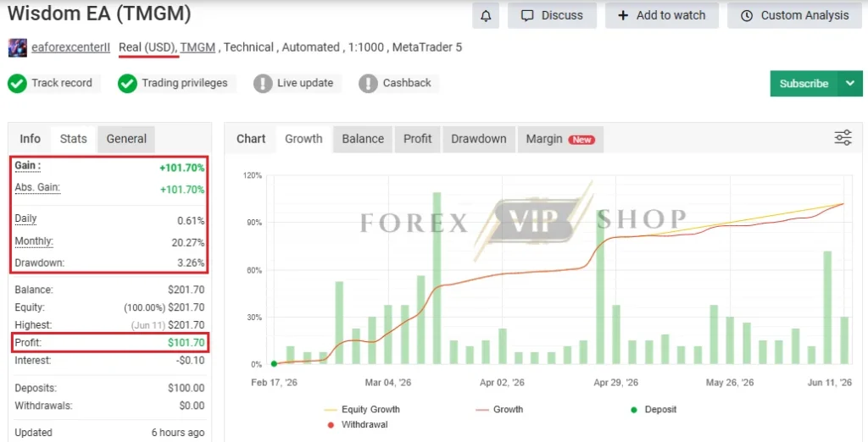Toggle the Equity Growth legend series
Image resolution: width=868 pixels, height=442 pixels.
click(x=362, y=409)
